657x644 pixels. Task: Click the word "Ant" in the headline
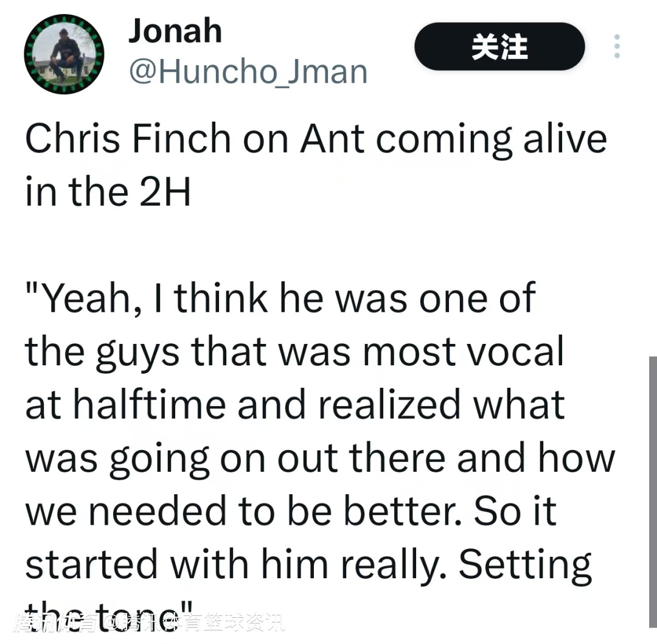(332, 138)
